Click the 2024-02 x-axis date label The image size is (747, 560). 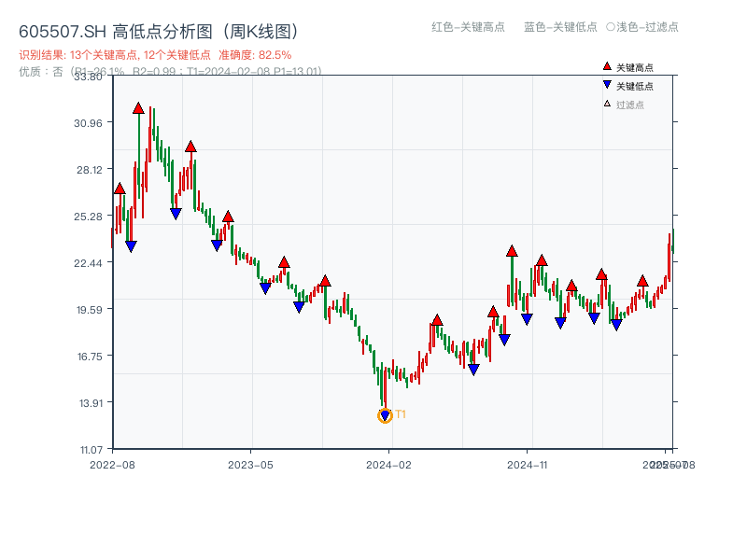pos(388,465)
